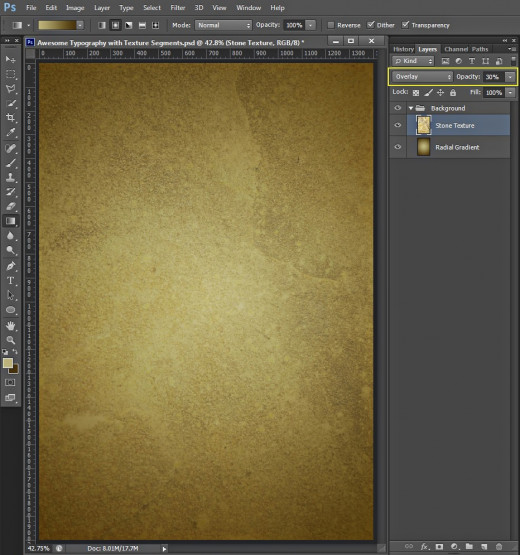
Task: Click the add layer style fx icon
Action: 424,547
